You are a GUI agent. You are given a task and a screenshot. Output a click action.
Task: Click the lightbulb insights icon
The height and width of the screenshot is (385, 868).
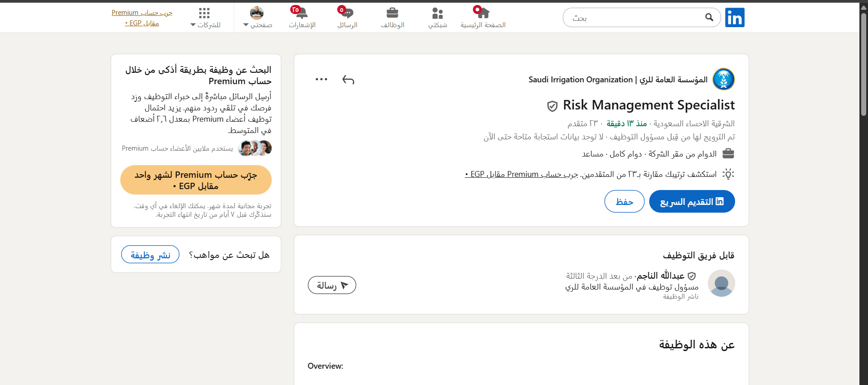point(728,174)
